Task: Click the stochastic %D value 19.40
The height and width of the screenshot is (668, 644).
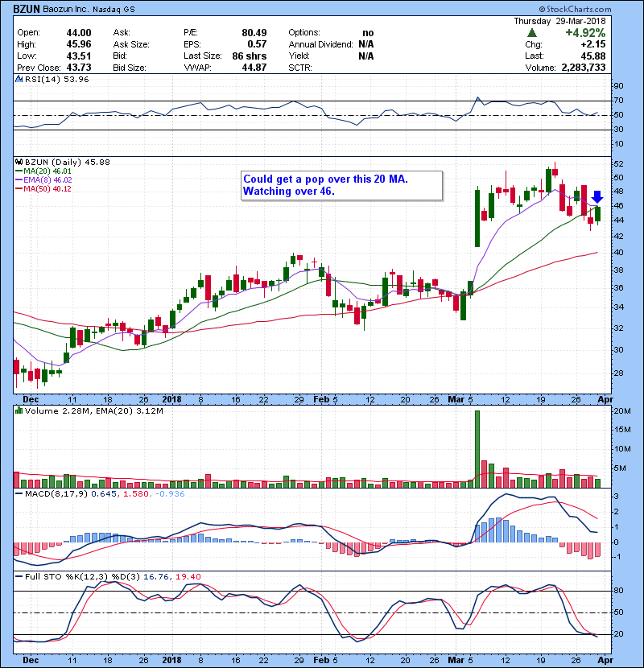Action: tap(188, 576)
